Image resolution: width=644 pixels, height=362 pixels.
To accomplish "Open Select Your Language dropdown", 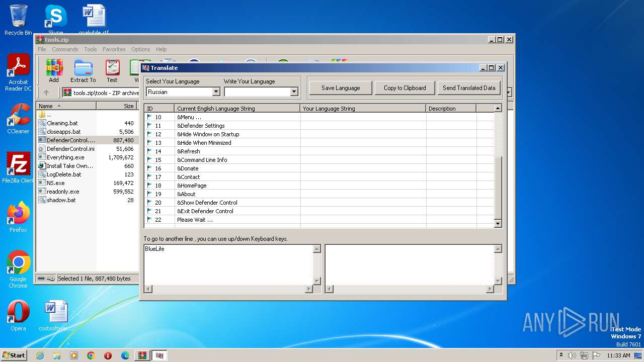I will [216, 92].
